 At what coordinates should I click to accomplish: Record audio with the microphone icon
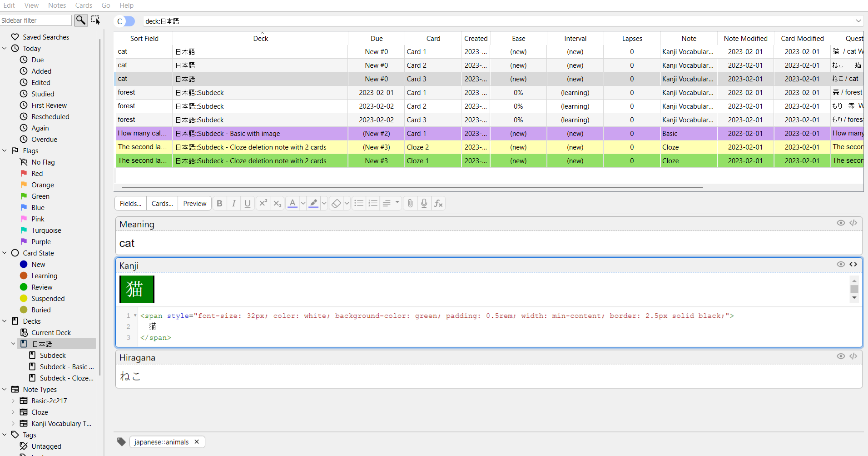click(x=424, y=203)
